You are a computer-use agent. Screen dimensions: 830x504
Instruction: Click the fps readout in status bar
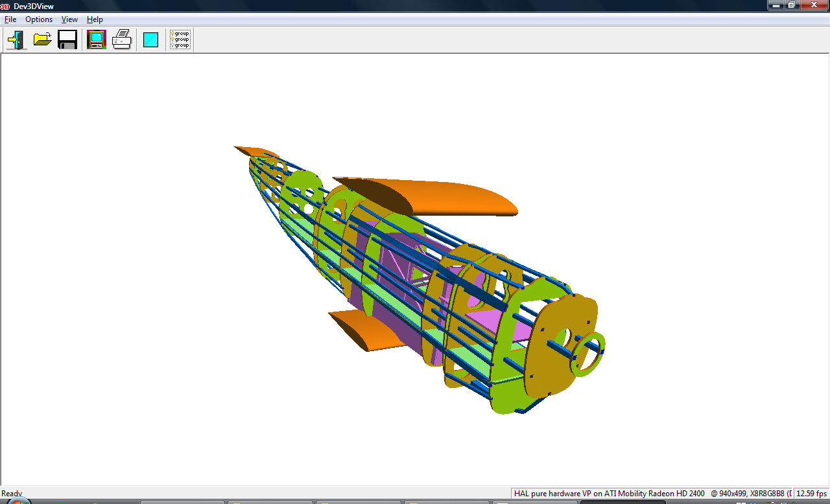tap(811, 494)
